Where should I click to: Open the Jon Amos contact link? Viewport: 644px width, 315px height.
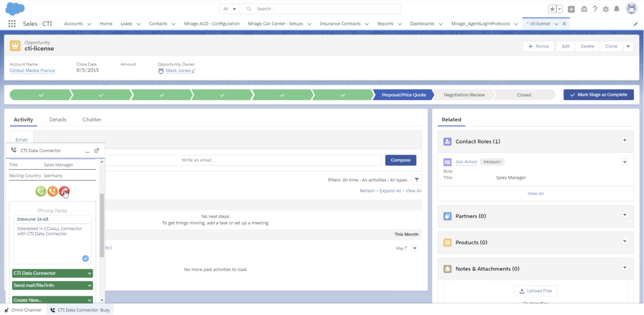[466, 162]
